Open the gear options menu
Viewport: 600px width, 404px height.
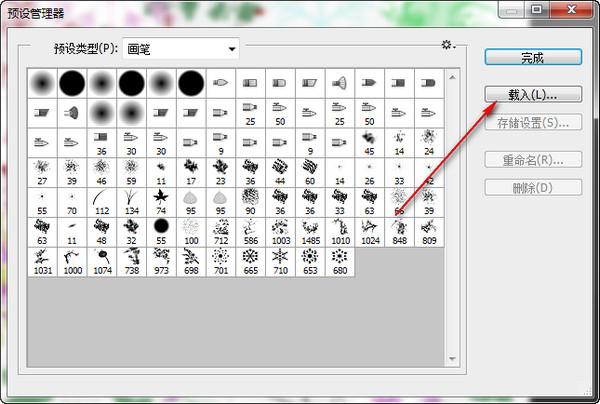click(448, 45)
